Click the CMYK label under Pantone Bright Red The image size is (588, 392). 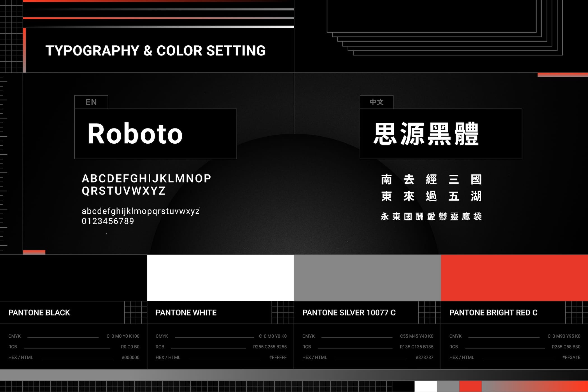456,336
